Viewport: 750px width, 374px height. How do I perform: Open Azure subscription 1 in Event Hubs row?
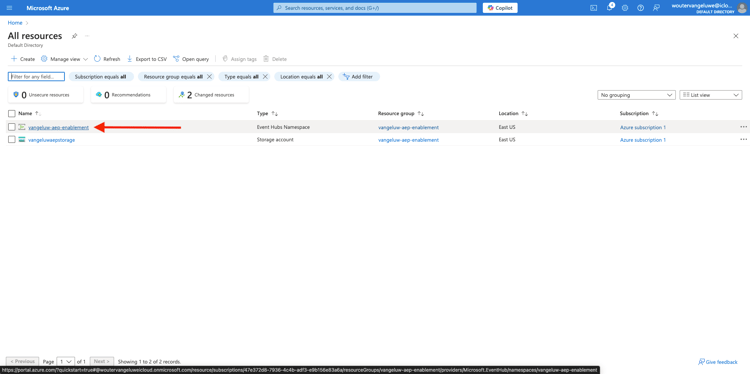(x=643, y=127)
